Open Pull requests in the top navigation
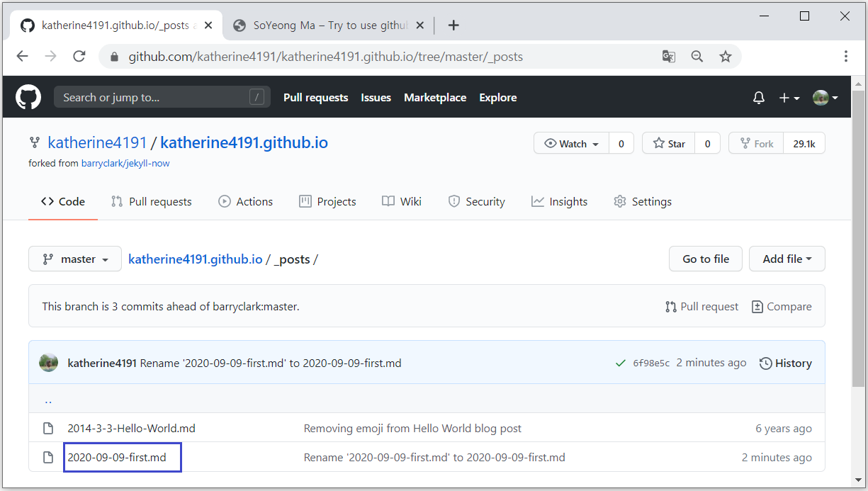868x491 pixels. coord(316,98)
